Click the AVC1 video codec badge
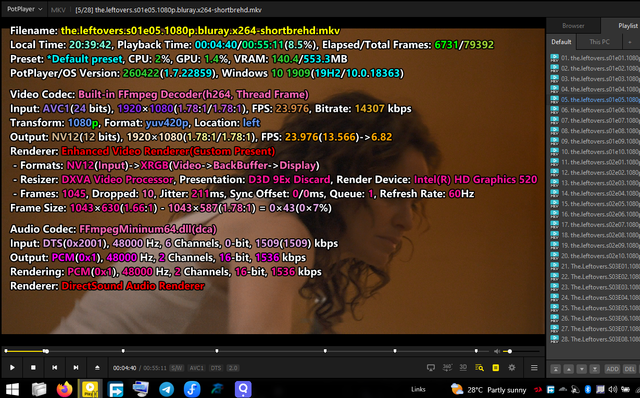 click(x=196, y=368)
